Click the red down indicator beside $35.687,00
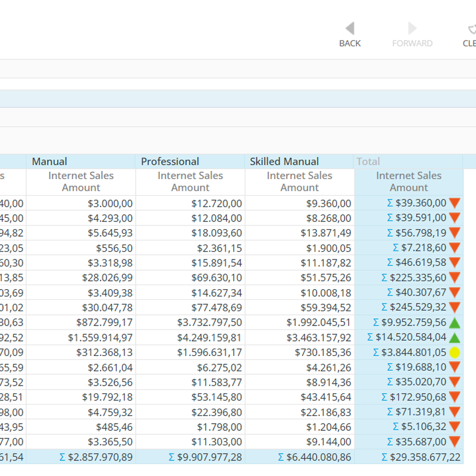476x476 pixels. [x=455, y=441]
